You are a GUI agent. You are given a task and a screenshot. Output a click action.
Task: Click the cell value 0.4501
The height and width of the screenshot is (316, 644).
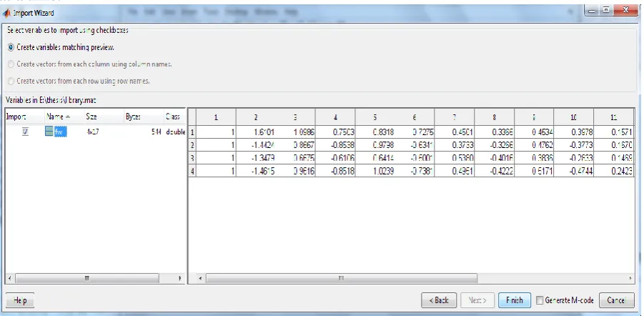pyautogui.click(x=455, y=132)
